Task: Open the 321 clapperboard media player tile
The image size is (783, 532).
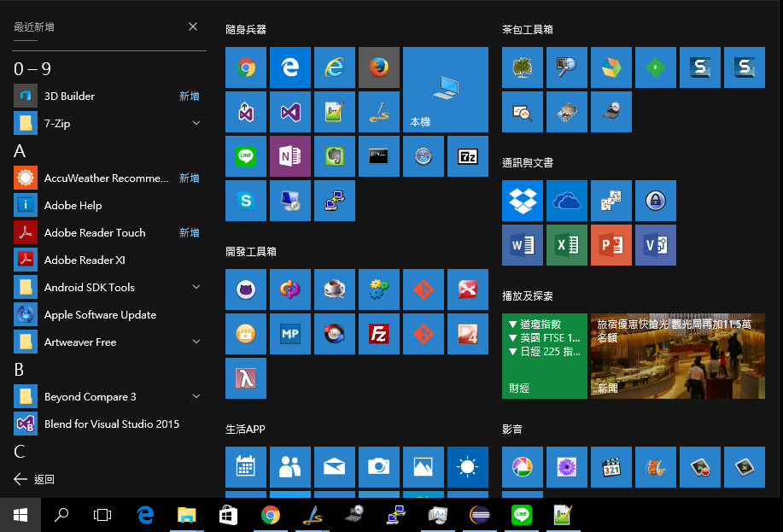Action: click(611, 467)
